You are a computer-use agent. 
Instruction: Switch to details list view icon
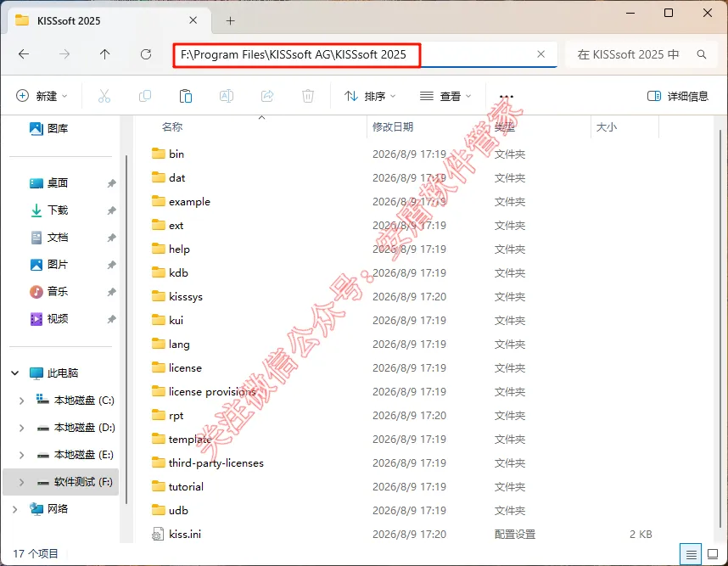coord(691,554)
